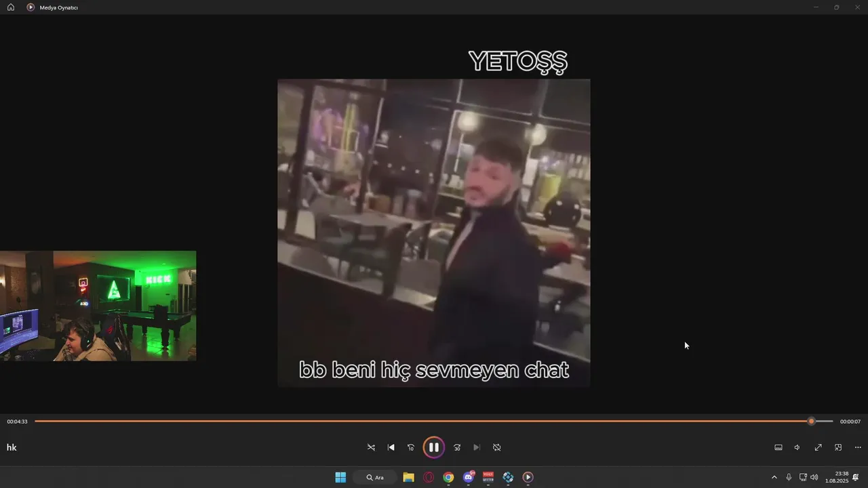Open the taskbar Ara search box

point(375,477)
